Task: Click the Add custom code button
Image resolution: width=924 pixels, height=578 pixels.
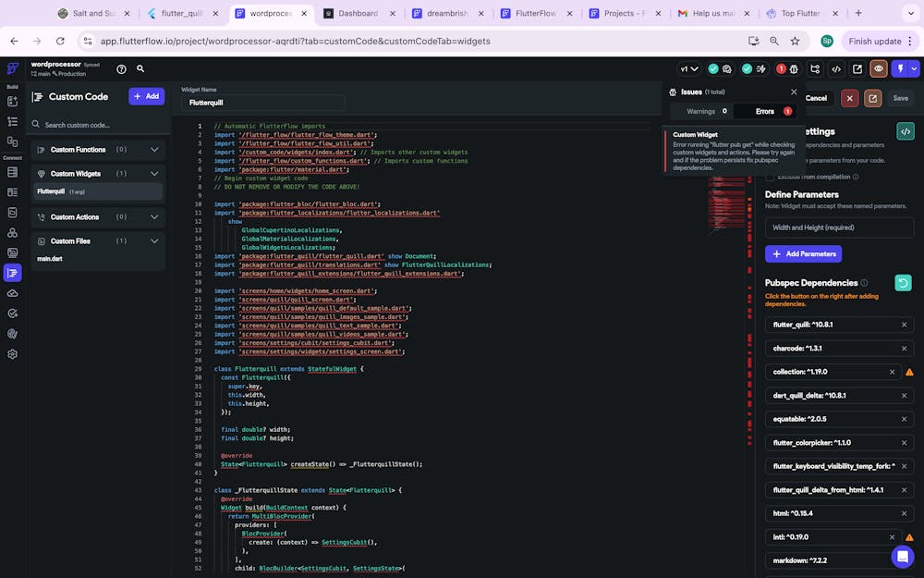Action: coord(146,97)
